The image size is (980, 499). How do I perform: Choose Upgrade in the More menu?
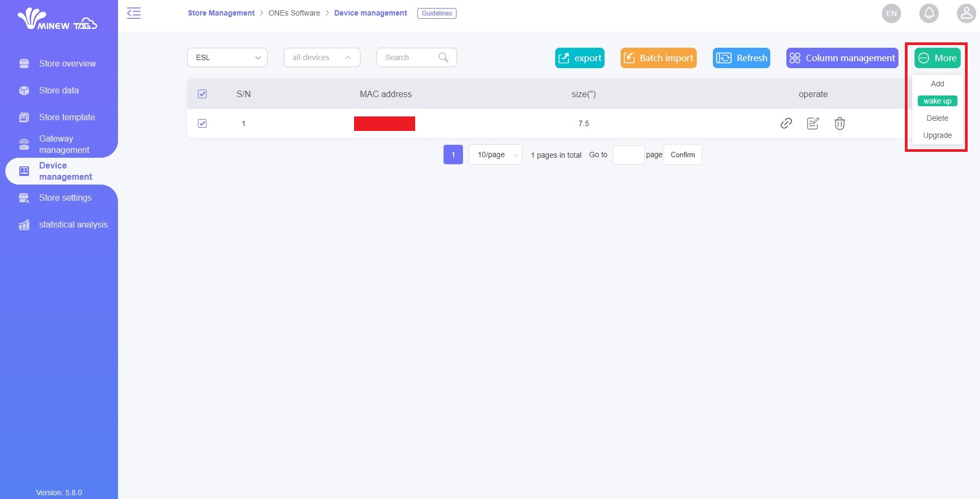pos(937,135)
